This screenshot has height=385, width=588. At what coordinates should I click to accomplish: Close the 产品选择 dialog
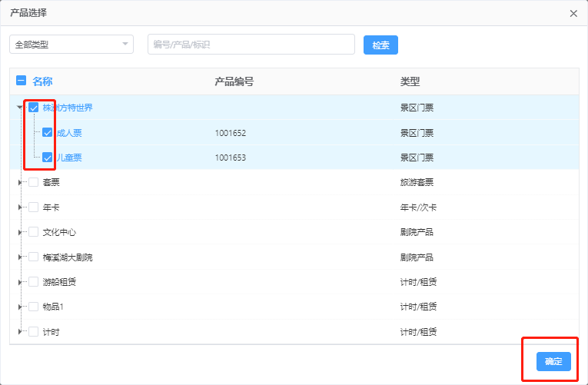tap(573, 13)
